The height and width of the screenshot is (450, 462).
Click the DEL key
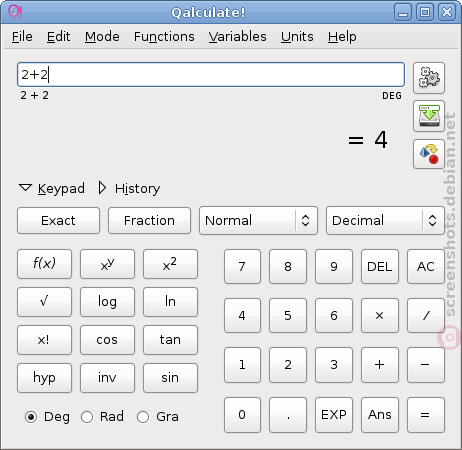point(380,266)
